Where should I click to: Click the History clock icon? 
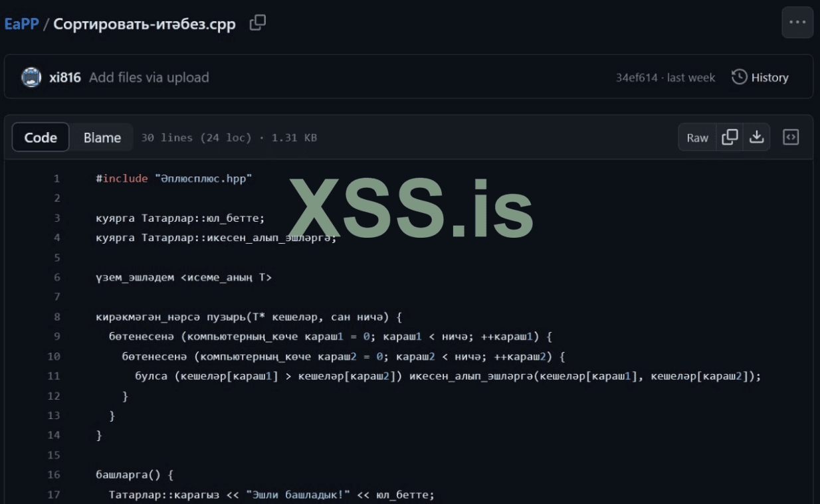point(739,77)
